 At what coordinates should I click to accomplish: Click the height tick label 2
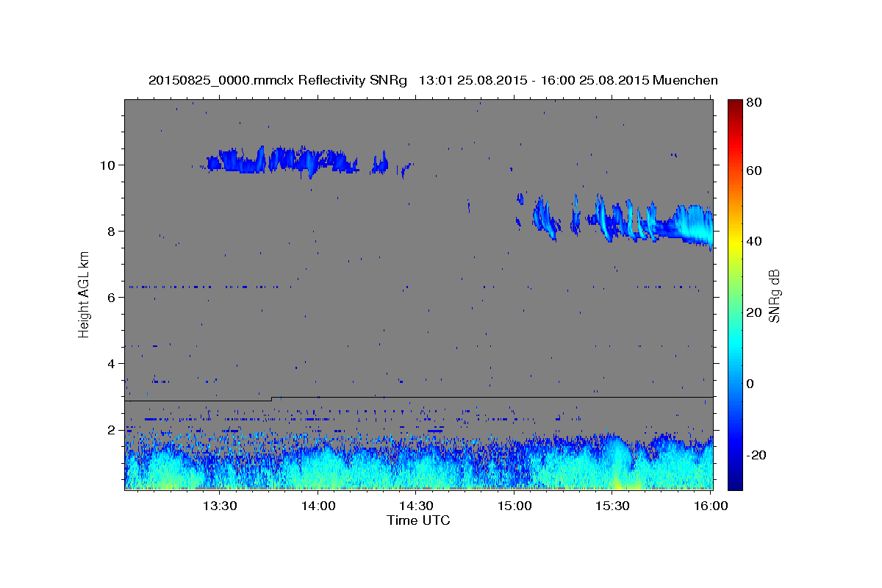click(112, 429)
